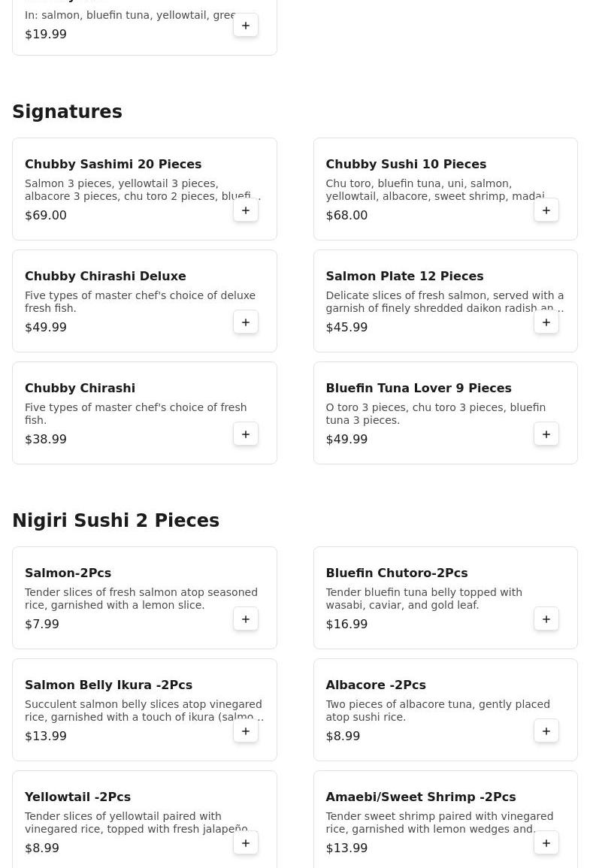
Task: Add Yellowtail -2Pcs nigiri
Action: pos(246,843)
